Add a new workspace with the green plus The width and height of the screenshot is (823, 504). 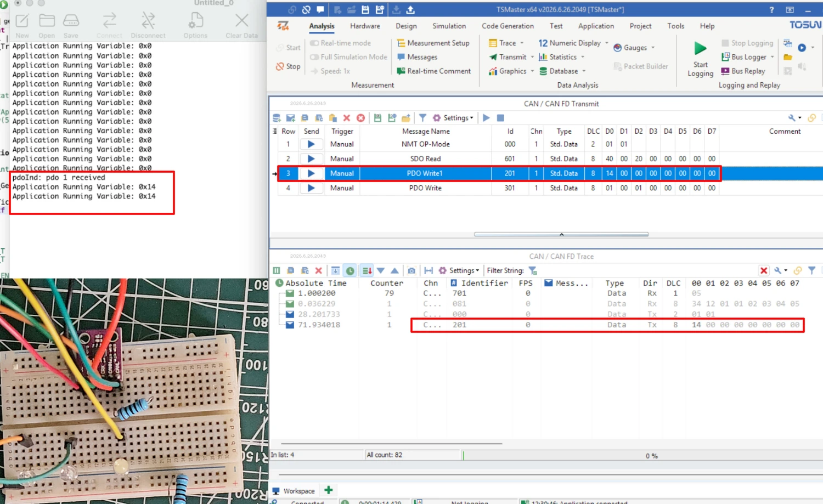329,490
